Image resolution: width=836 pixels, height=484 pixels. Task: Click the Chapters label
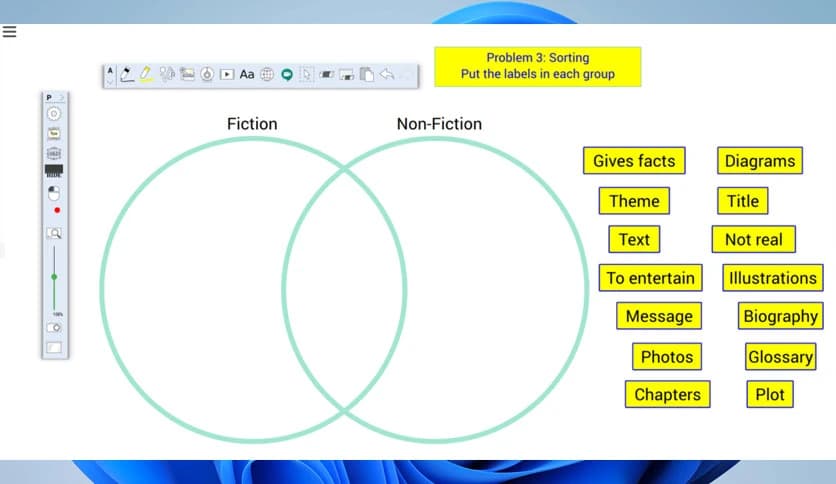click(668, 394)
